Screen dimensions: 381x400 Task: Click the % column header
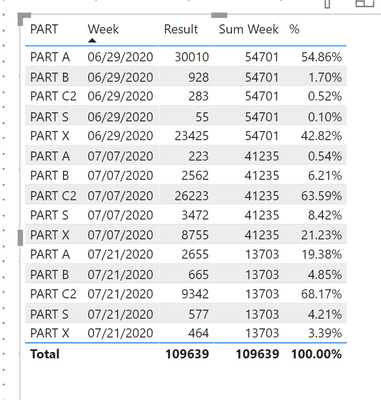click(294, 29)
